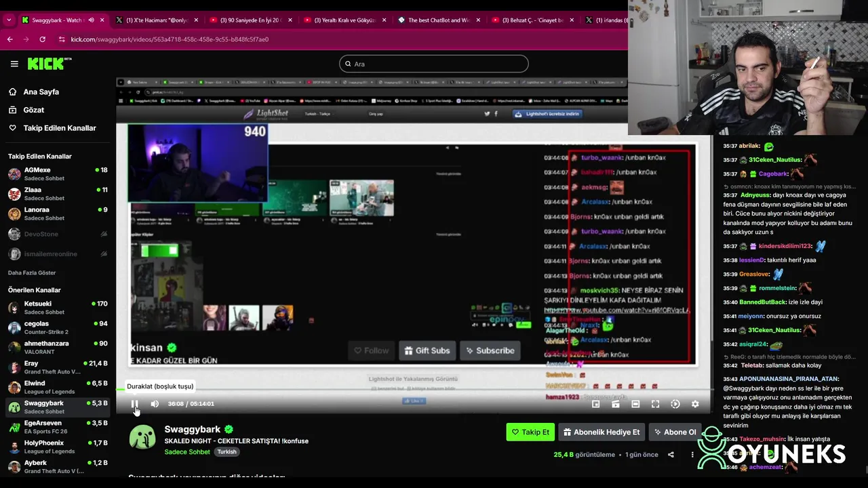This screenshot has height=488, width=868.
Task: Open the AGMexe channel
Action: (x=58, y=174)
